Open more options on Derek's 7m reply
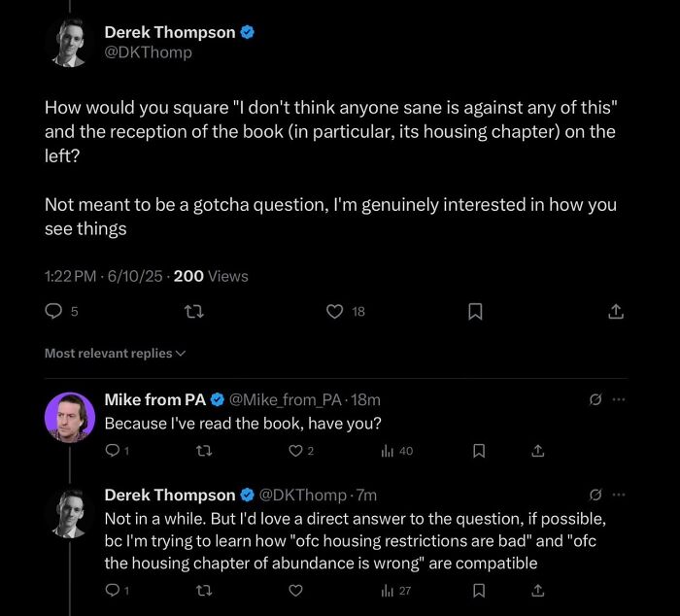Image resolution: width=680 pixels, height=616 pixels. 619,495
